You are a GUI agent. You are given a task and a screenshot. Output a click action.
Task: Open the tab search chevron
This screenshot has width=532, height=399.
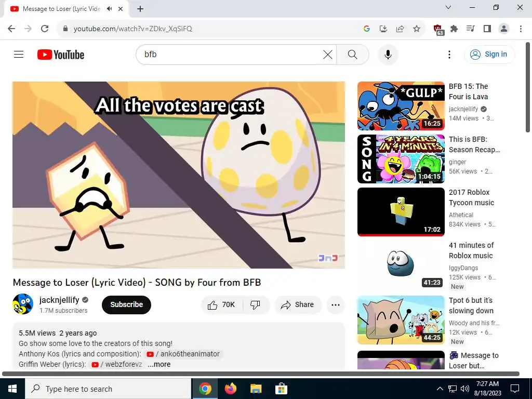448,7
